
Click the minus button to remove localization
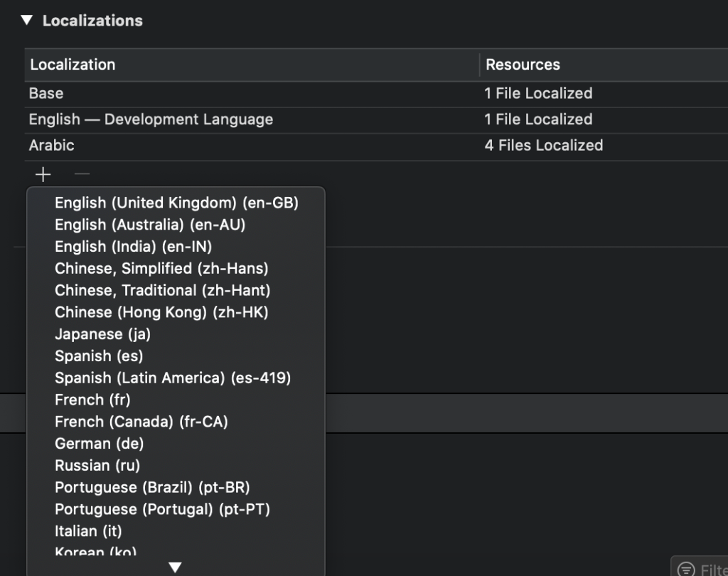pos(82,175)
